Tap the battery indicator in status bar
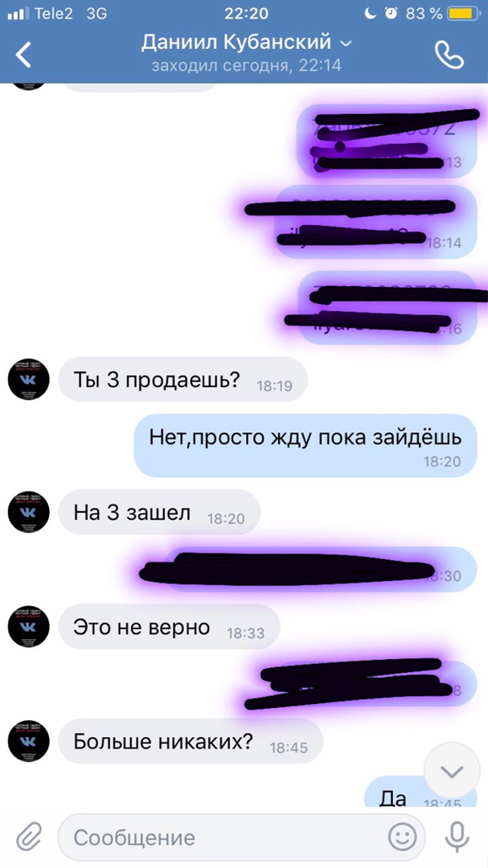Screen dimensions: 488x868 465,14
